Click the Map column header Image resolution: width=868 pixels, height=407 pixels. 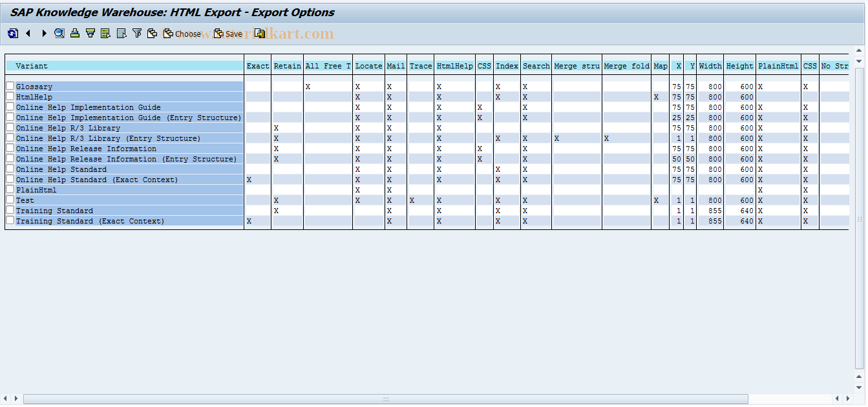tap(661, 66)
